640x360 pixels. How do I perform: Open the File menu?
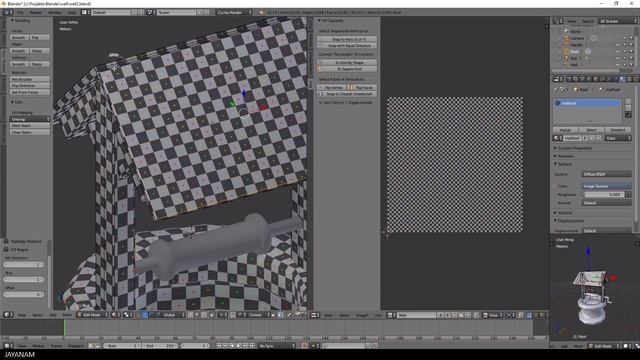(20, 12)
